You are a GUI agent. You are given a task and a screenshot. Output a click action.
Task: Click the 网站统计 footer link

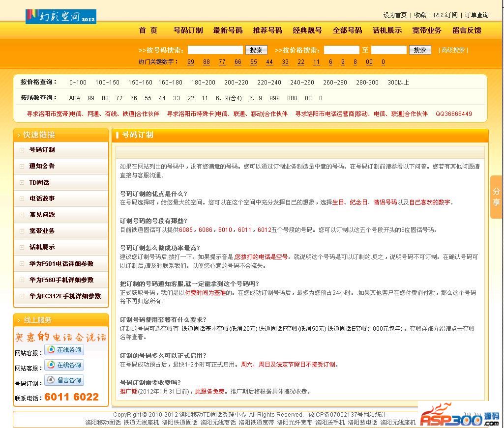click(375, 415)
